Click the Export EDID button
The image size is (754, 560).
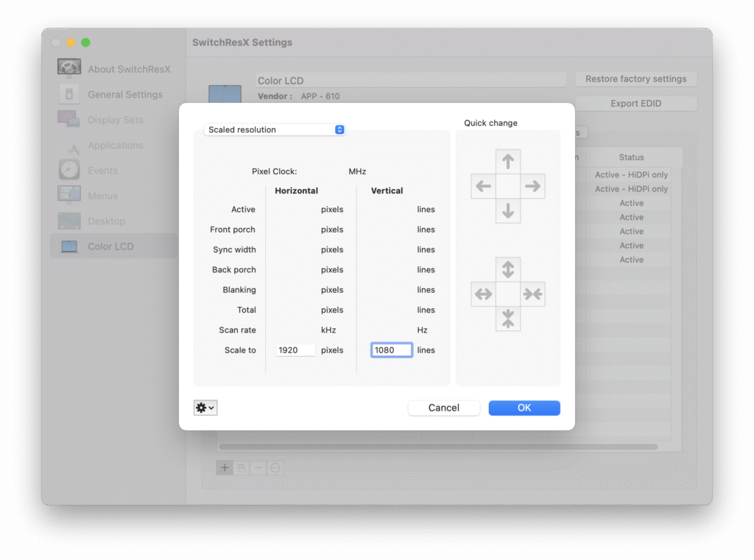point(635,103)
